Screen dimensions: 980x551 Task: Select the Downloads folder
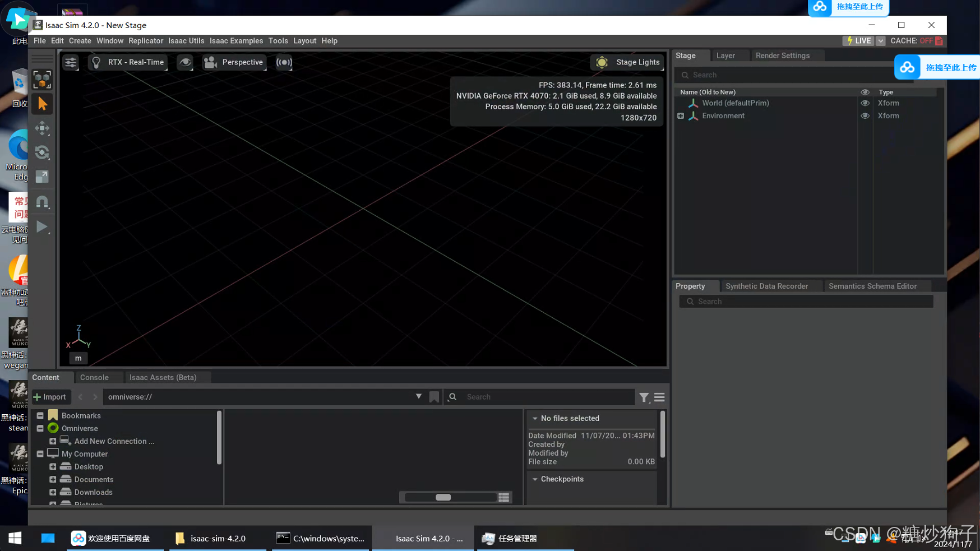tap(93, 492)
